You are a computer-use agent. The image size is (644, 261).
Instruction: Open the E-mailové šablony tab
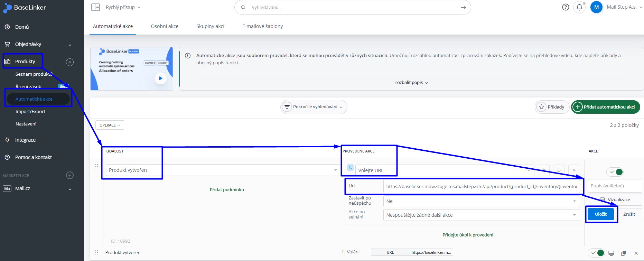pos(262,26)
